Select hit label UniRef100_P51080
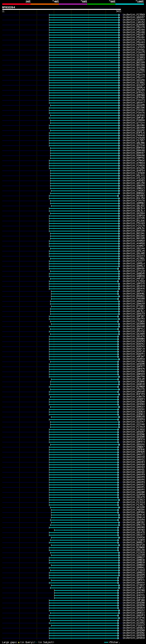This screenshot has width=146, height=644. pyautogui.click(x=134, y=37)
